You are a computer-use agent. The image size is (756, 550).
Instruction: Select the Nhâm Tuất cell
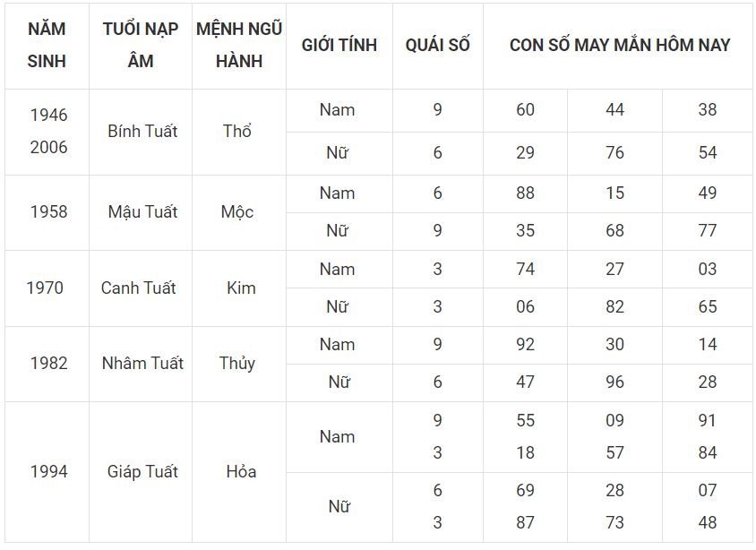click(142, 364)
